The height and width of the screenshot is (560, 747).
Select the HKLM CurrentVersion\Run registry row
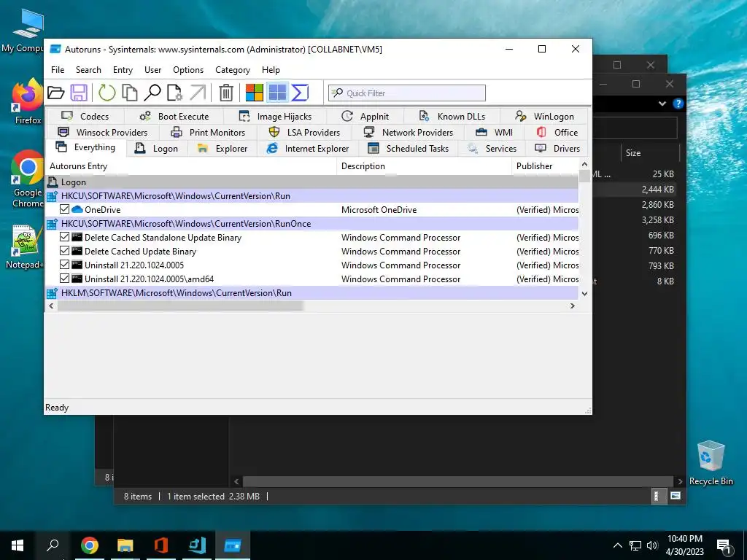click(312, 293)
